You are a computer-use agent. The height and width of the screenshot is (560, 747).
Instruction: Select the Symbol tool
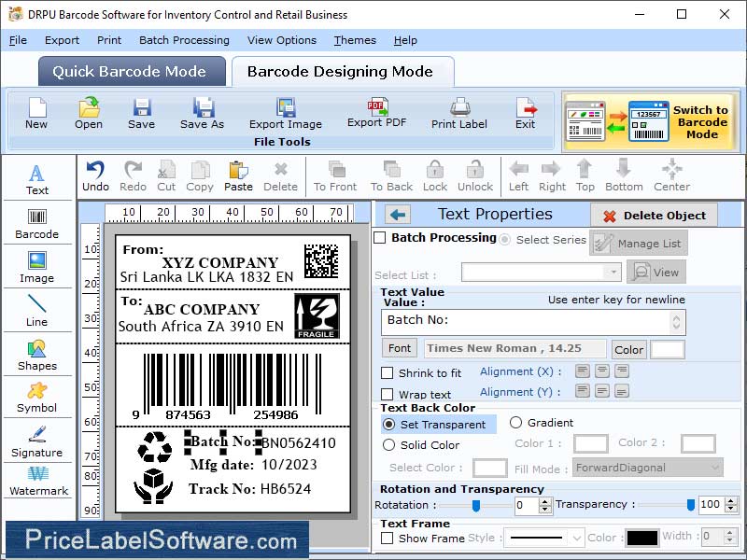(x=37, y=398)
